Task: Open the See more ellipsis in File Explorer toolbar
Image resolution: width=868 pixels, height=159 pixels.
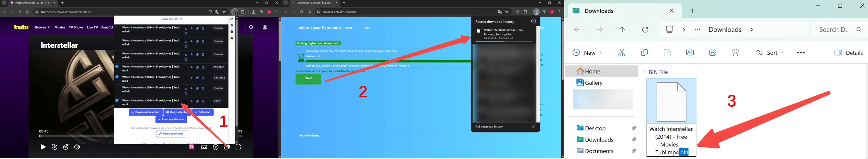Action: pyautogui.click(x=801, y=53)
